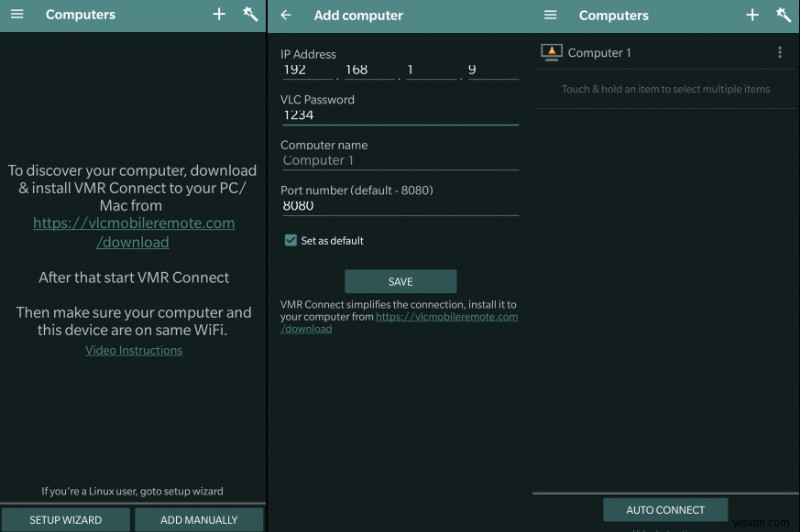Screen dimensions: 800x532
Task: Click 'After that start VMR Connect' text
Action: pos(134,277)
